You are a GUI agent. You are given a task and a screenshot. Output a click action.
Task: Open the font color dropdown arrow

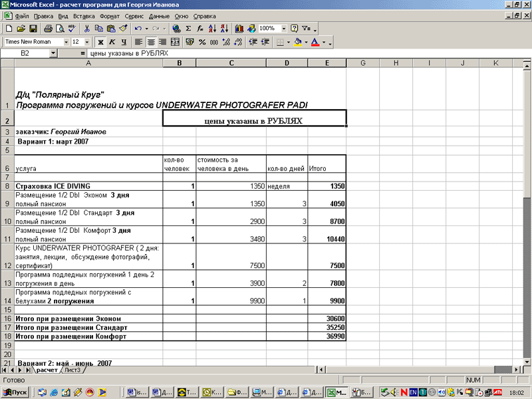(x=324, y=42)
